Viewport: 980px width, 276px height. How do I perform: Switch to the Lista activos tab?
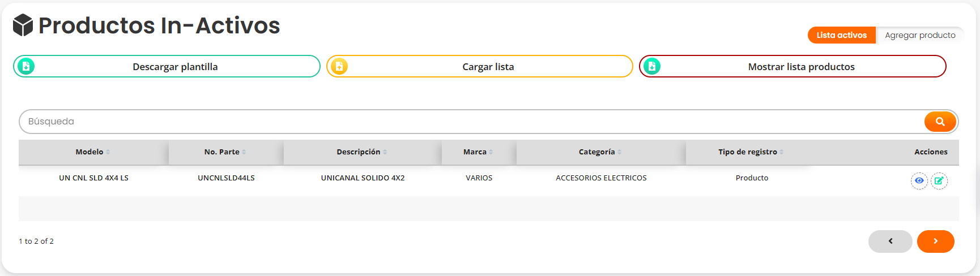click(x=841, y=35)
